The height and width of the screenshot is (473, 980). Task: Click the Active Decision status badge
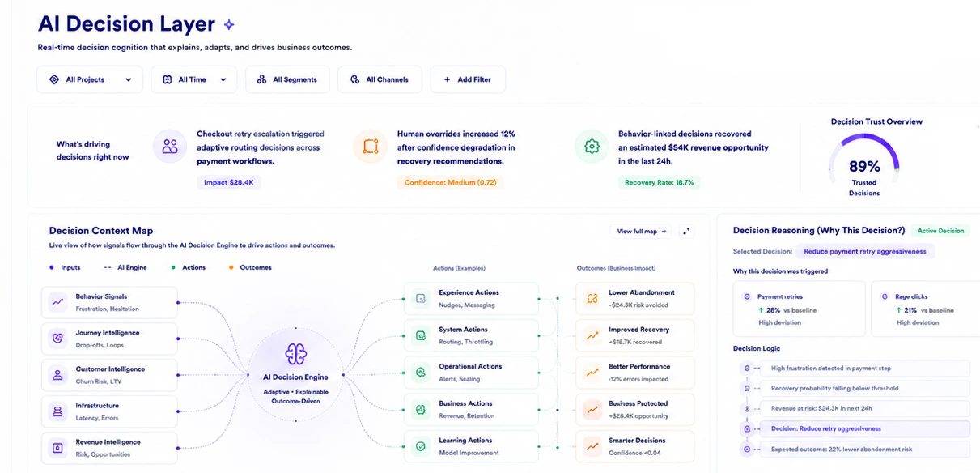[x=940, y=231]
